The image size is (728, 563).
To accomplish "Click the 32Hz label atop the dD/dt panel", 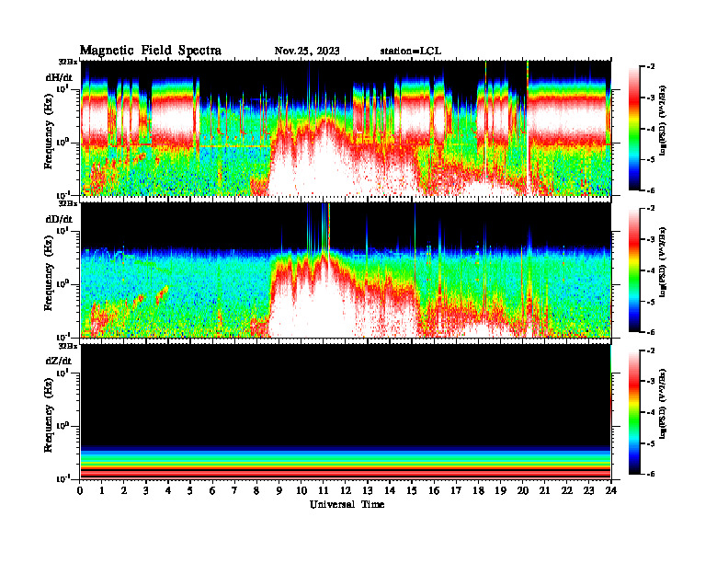I will click(68, 203).
